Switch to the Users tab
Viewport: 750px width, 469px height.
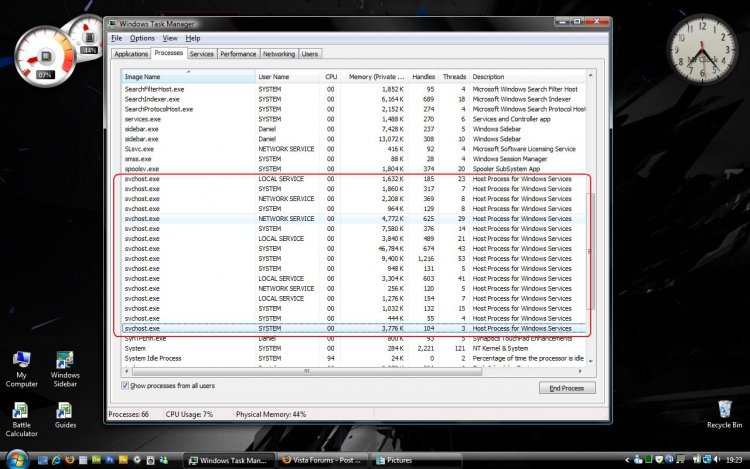309,54
